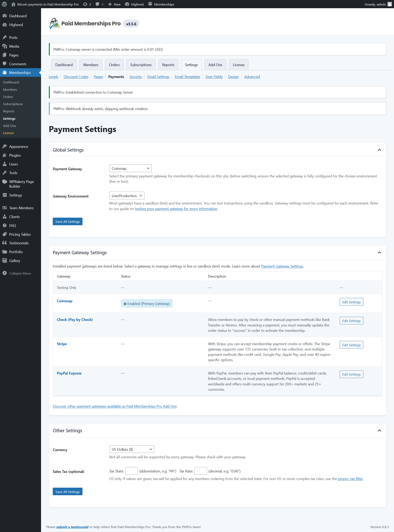Screen dimensions: 394x532
Task: Click the Collapse Menu arrow icon
Action: click(5, 273)
